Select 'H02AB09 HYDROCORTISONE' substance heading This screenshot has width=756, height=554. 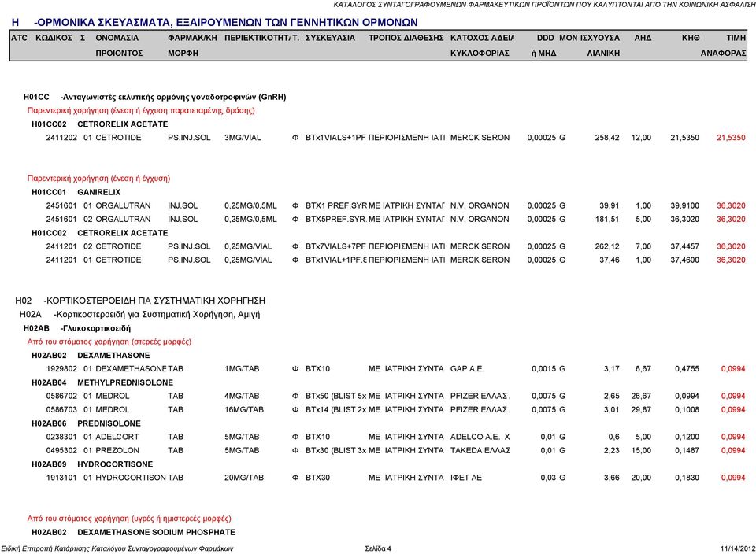coord(92,464)
